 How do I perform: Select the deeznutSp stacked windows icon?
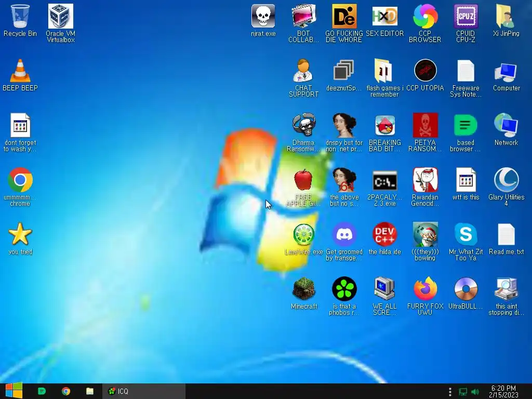(x=344, y=71)
